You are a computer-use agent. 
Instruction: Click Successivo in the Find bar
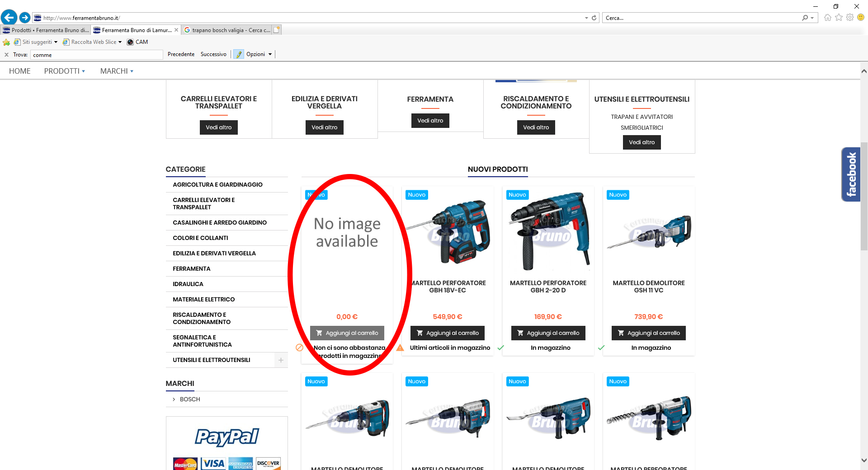[213, 54]
